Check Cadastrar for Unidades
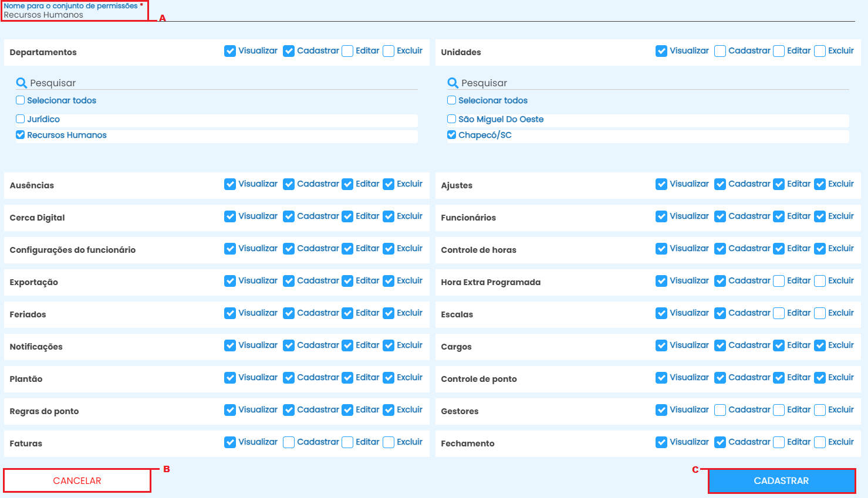 720,51
